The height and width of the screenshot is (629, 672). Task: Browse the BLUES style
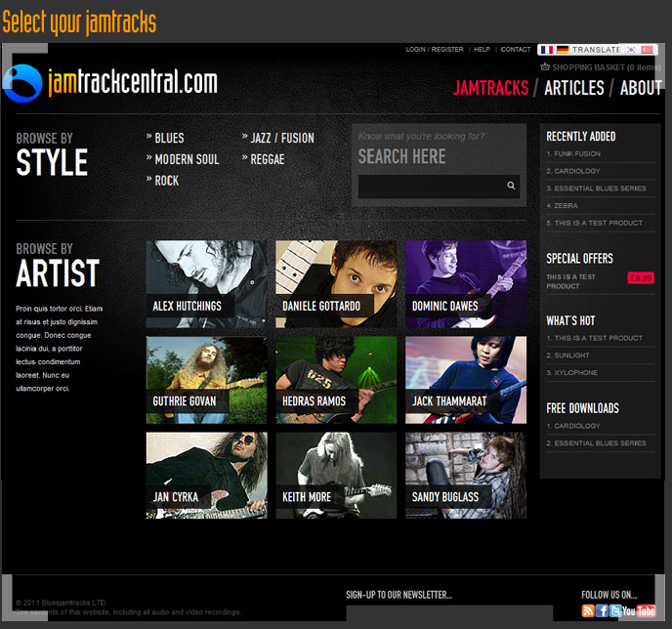[169, 138]
